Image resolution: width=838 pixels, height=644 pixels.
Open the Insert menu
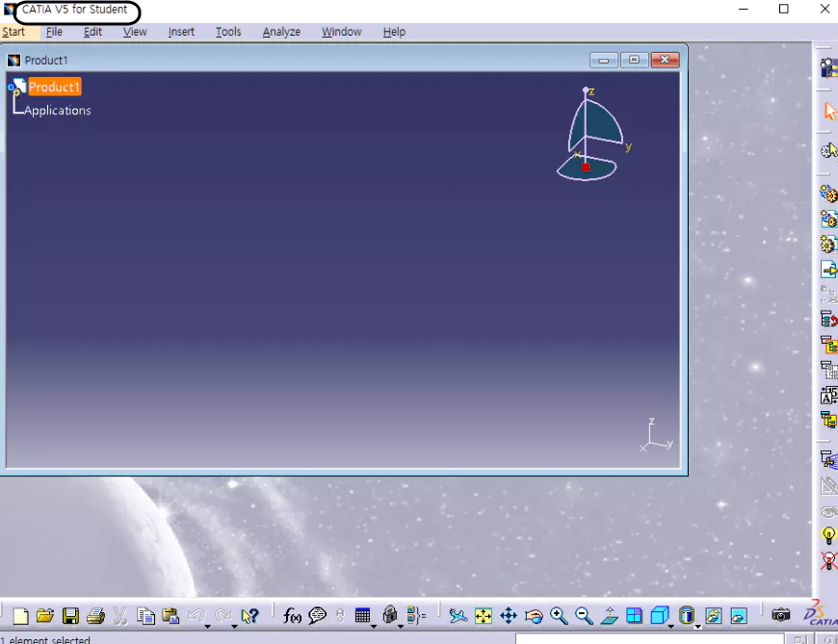point(181,32)
